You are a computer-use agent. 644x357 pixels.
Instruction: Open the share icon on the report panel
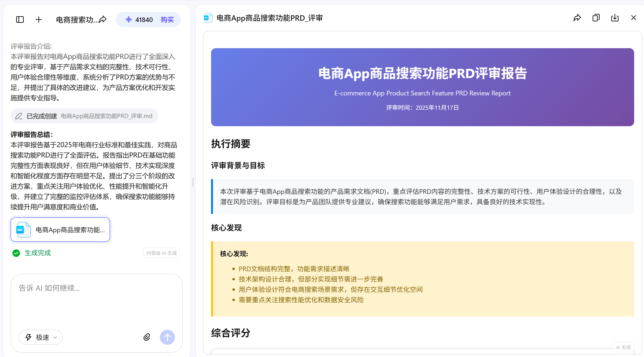tap(577, 18)
